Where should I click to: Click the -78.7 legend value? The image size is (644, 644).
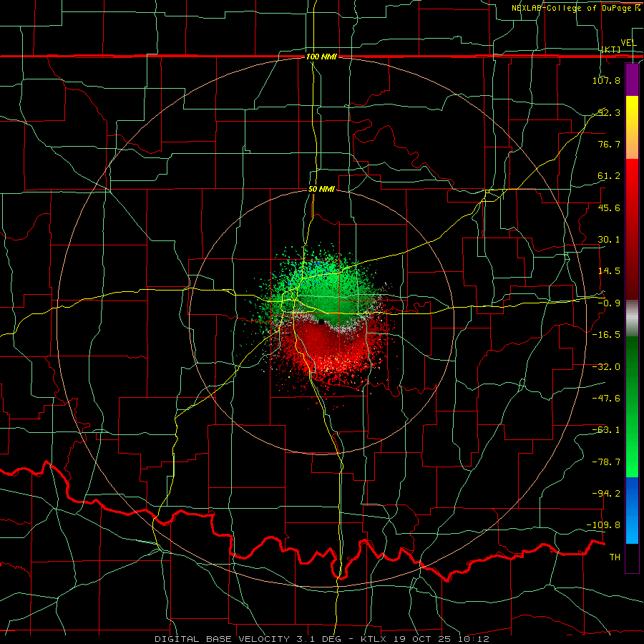606,462
